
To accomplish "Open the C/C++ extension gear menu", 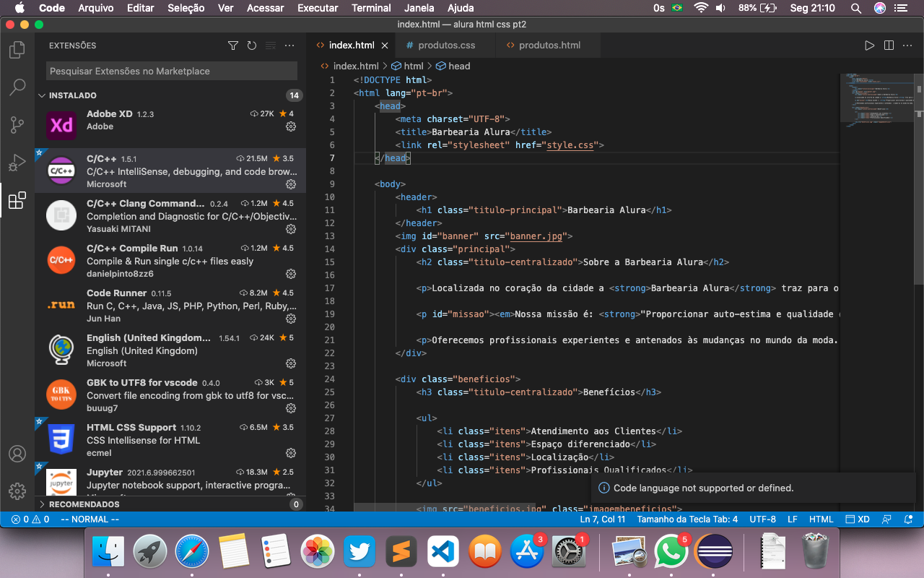I will 291,184.
